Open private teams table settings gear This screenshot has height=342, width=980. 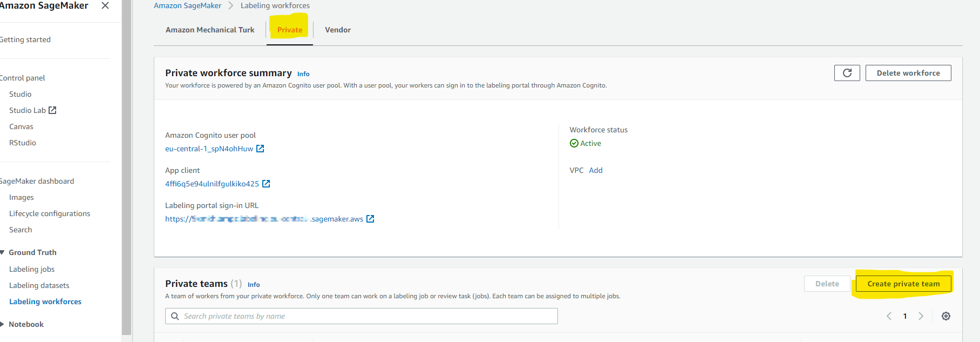[945, 316]
